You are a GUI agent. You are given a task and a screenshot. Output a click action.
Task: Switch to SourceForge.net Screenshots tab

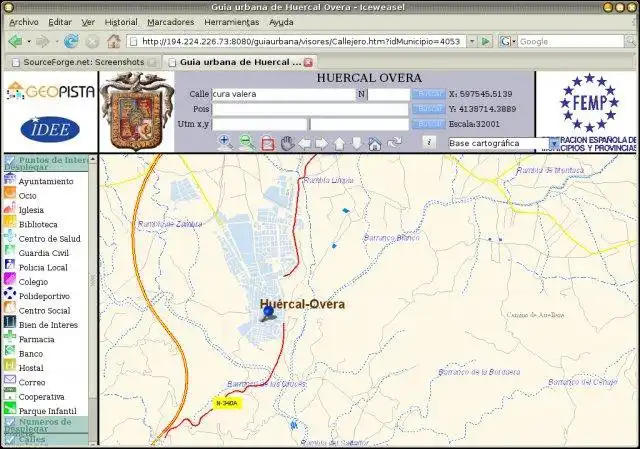point(84,62)
